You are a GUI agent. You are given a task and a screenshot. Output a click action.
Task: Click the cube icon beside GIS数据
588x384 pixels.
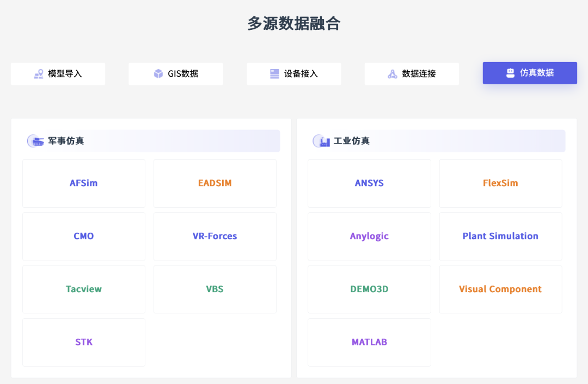point(158,74)
